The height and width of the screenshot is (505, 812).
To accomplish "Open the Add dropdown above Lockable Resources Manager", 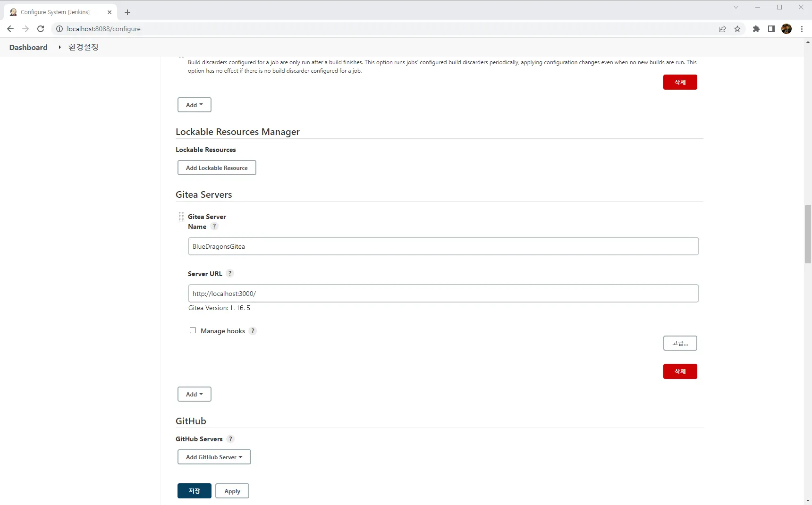I will (195, 105).
